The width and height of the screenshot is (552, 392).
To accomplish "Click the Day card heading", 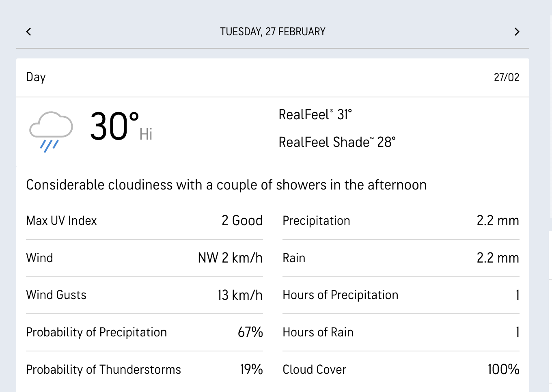I will [36, 77].
